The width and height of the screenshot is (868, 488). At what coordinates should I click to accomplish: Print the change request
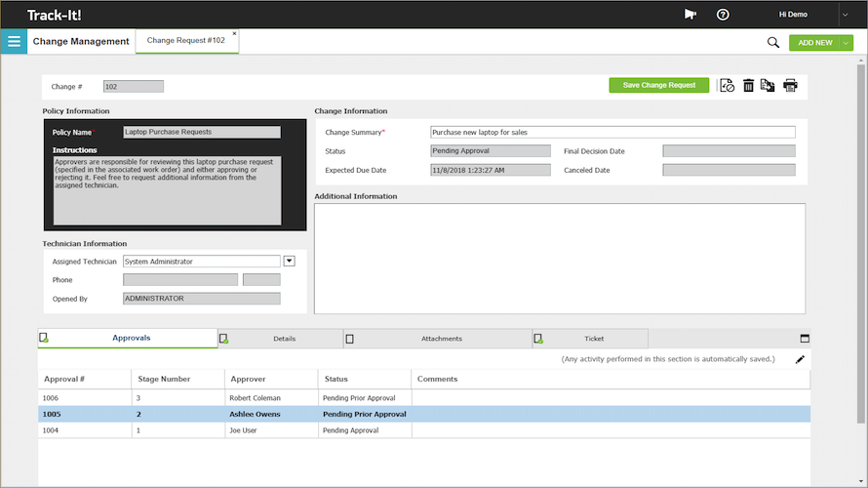(x=790, y=86)
